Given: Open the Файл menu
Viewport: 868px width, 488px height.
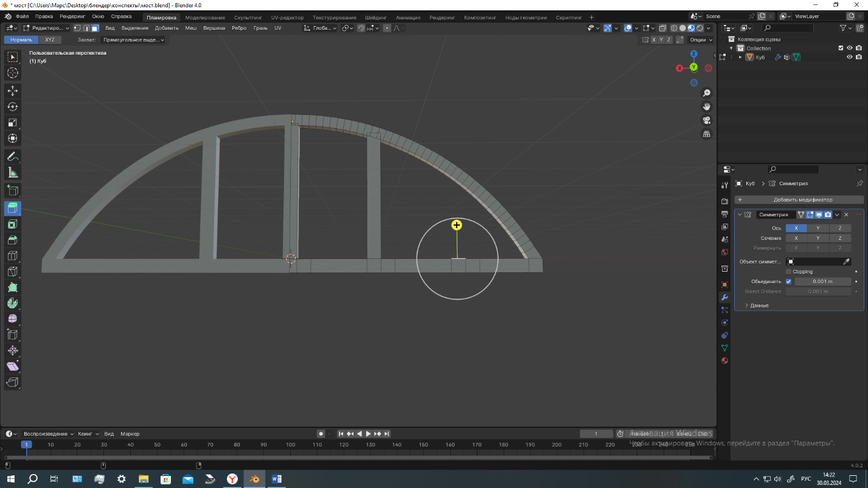Looking at the screenshot, I should click(22, 17).
